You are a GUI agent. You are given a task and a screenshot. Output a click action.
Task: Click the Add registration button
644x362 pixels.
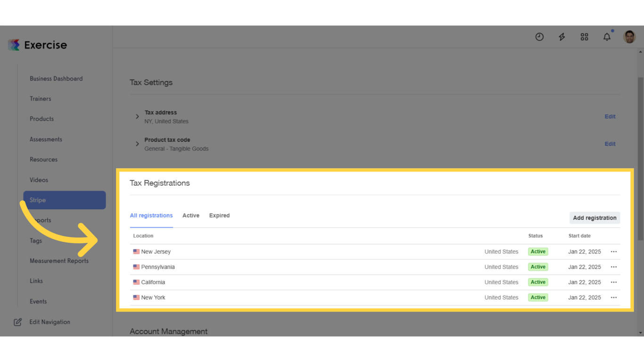(594, 217)
